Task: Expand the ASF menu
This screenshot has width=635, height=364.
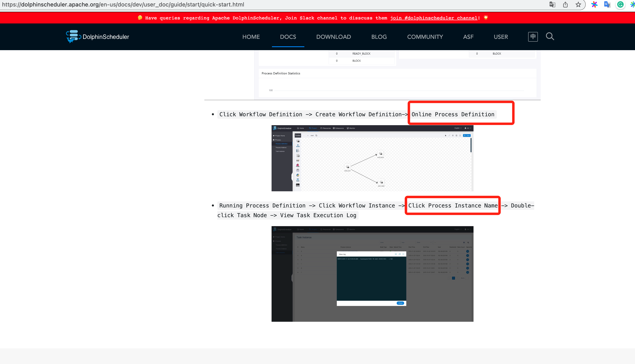Action: click(468, 37)
